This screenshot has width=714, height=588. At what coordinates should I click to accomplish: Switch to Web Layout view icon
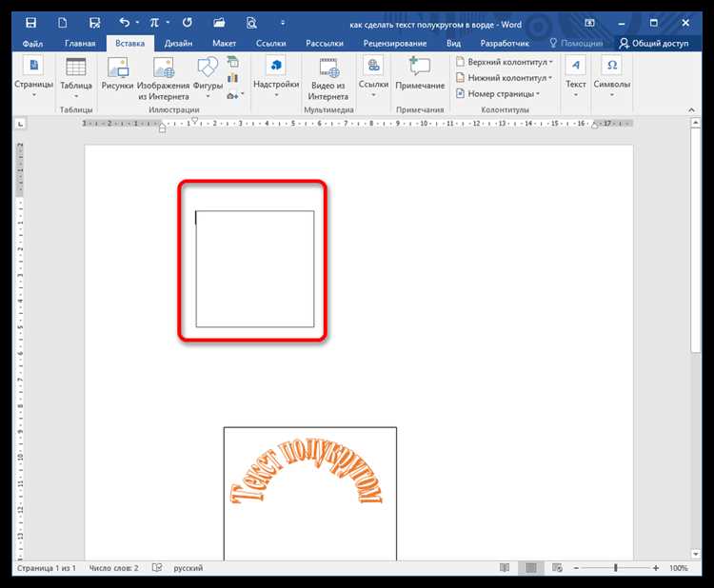(x=557, y=567)
